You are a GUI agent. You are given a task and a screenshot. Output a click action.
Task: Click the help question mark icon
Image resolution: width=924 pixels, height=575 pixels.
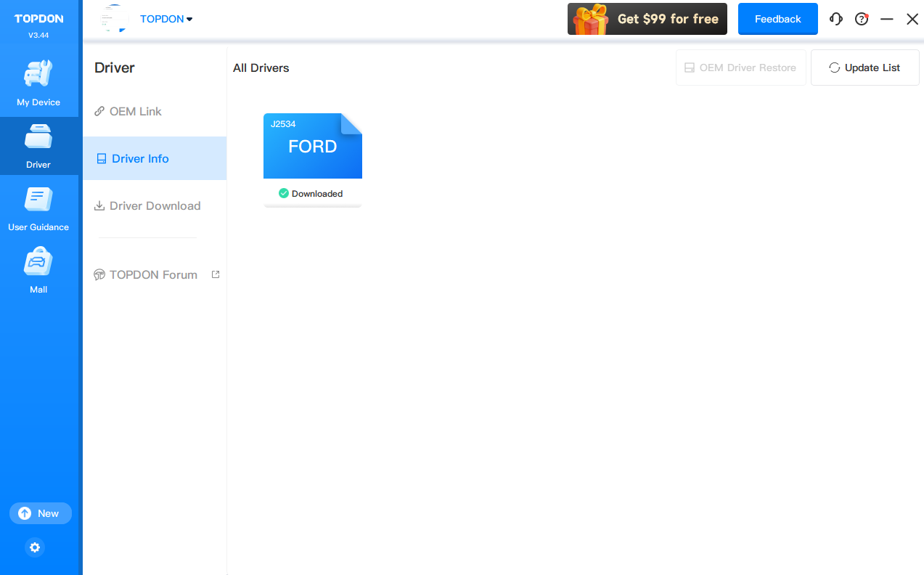(x=862, y=20)
